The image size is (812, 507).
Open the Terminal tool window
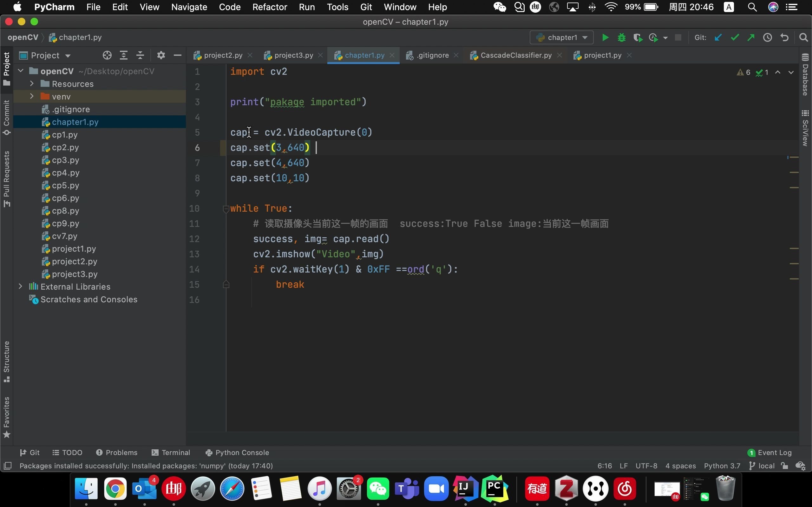171,452
